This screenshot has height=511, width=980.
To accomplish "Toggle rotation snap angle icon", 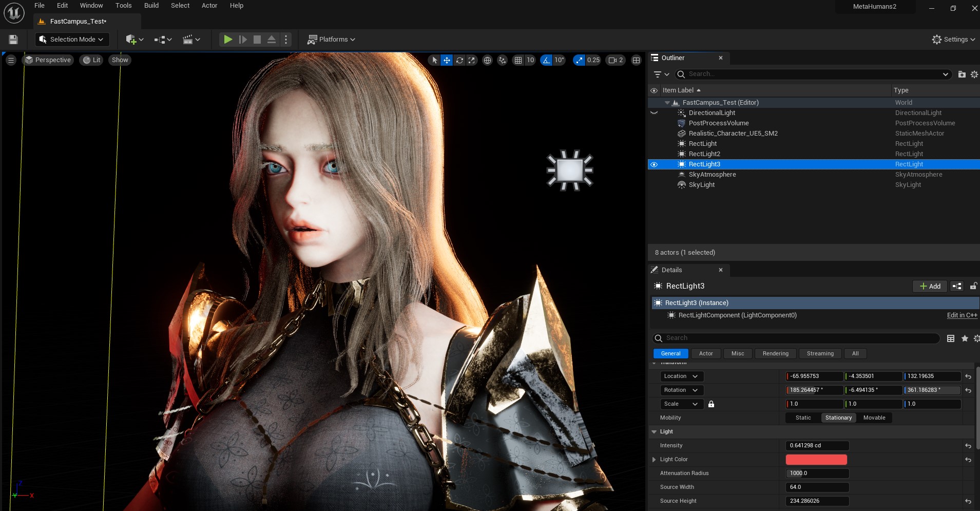I will point(546,60).
